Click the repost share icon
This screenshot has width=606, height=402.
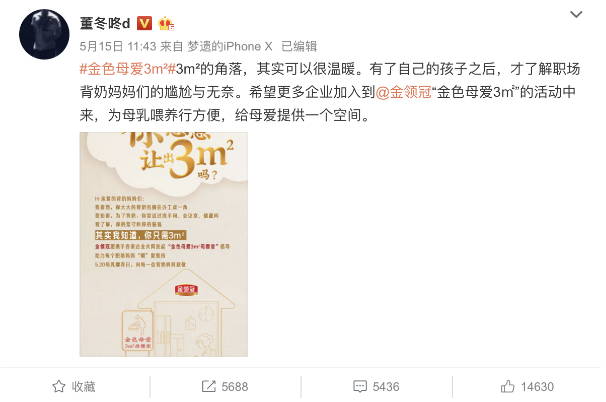point(209,386)
